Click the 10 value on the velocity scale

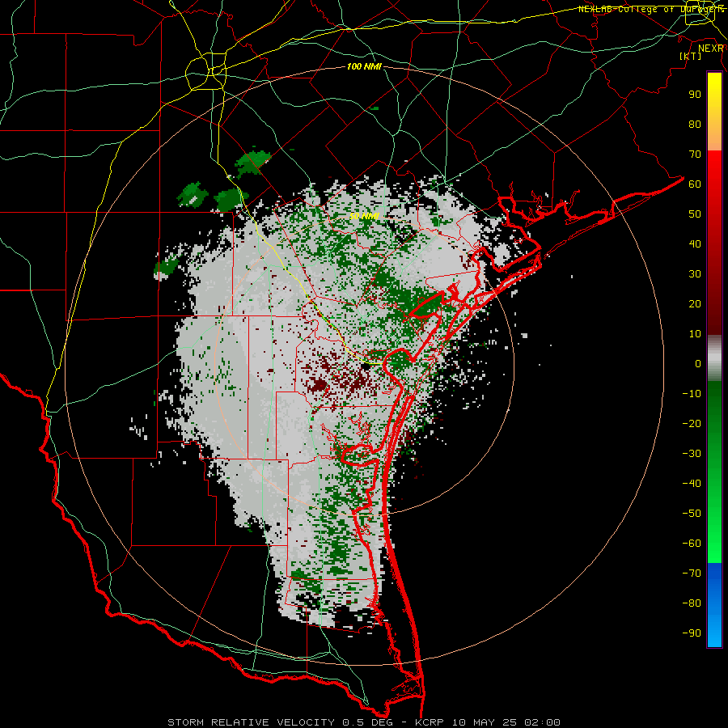(695, 334)
